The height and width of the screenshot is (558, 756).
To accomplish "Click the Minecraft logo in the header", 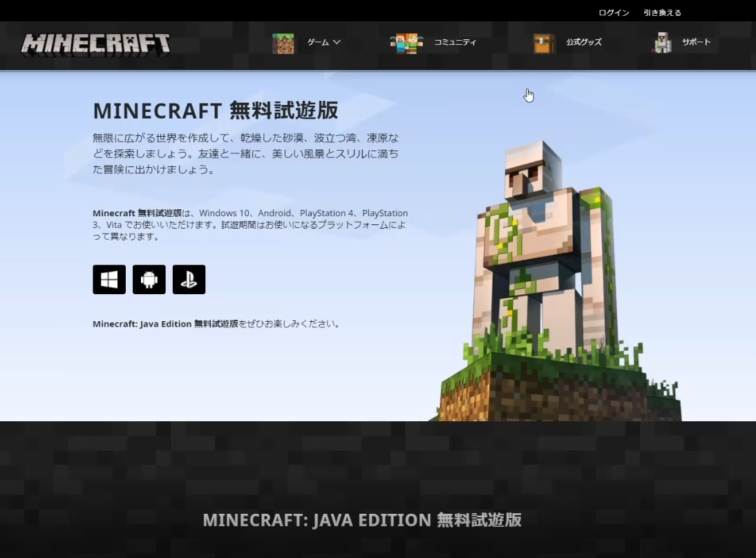I will 95,44.
